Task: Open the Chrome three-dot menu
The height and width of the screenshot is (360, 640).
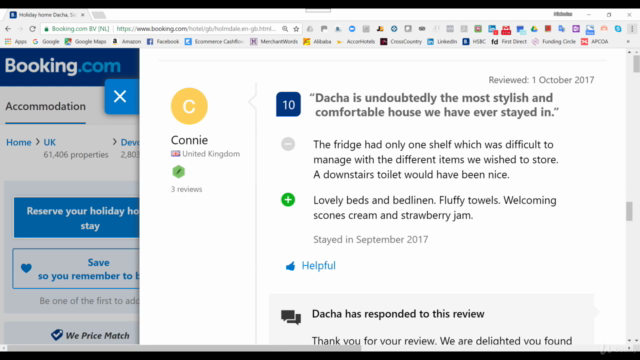Action: 632,29
